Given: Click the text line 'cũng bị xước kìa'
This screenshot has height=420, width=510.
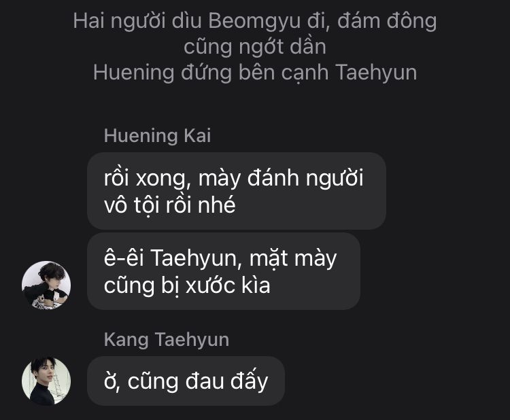Looking at the screenshot, I should pos(187,285).
